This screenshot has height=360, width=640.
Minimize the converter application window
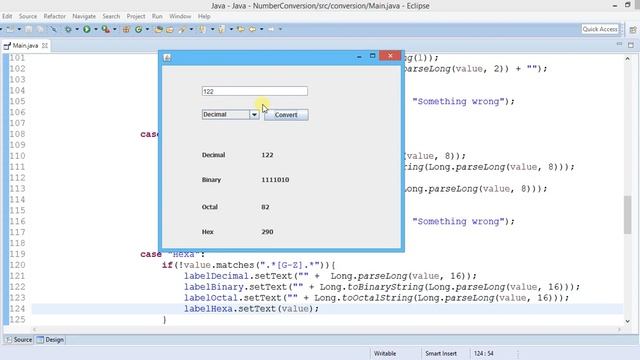pyautogui.click(x=359, y=56)
